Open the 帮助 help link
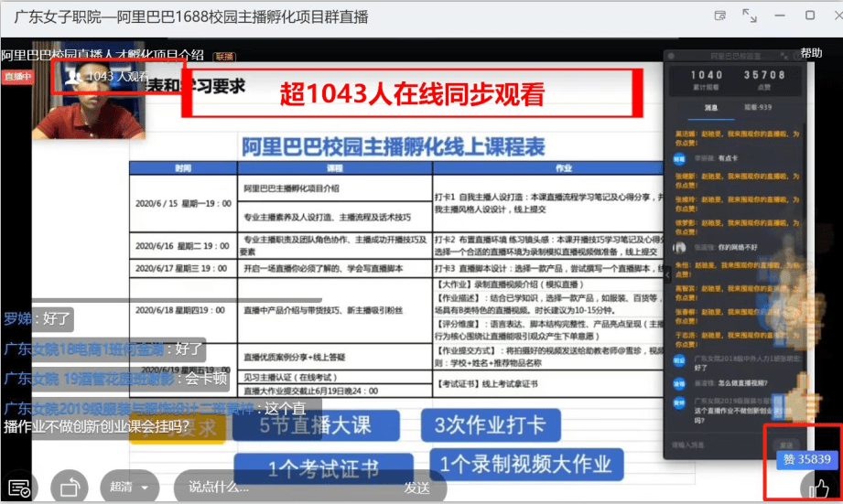843x504 pixels. click(x=811, y=53)
